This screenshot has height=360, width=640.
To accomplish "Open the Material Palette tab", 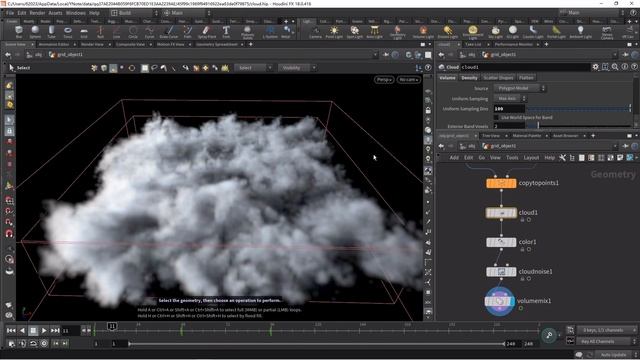I will click(x=527, y=136).
